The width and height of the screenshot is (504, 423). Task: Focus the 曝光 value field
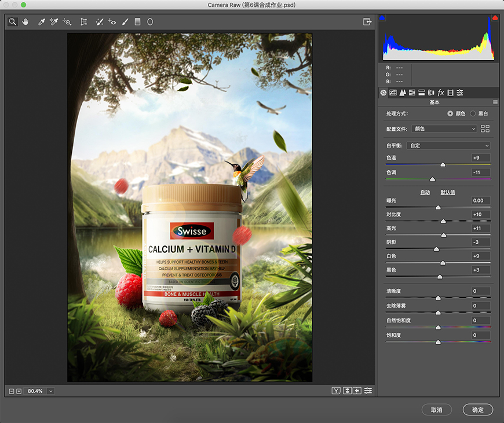(x=481, y=201)
